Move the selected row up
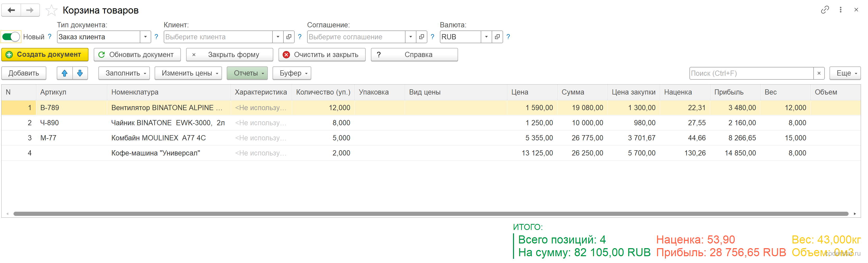 tap(65, 73)
